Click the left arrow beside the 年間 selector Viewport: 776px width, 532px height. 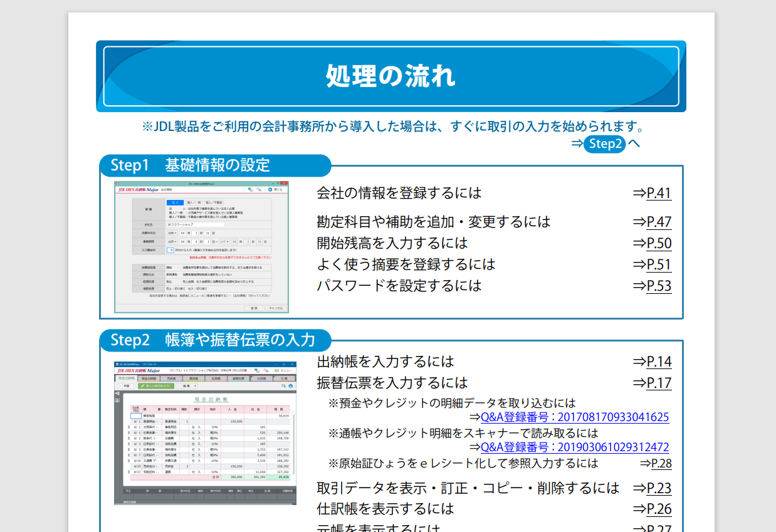click(x=120, y=386)
